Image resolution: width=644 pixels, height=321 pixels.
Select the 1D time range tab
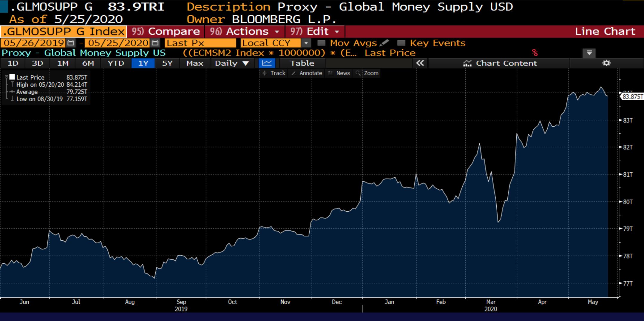[13, 63]
